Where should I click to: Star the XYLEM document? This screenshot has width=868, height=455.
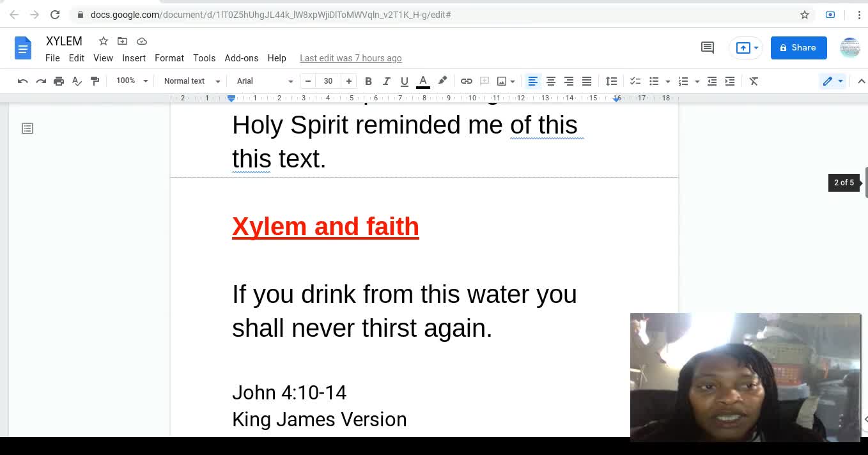tap(104, 41)
